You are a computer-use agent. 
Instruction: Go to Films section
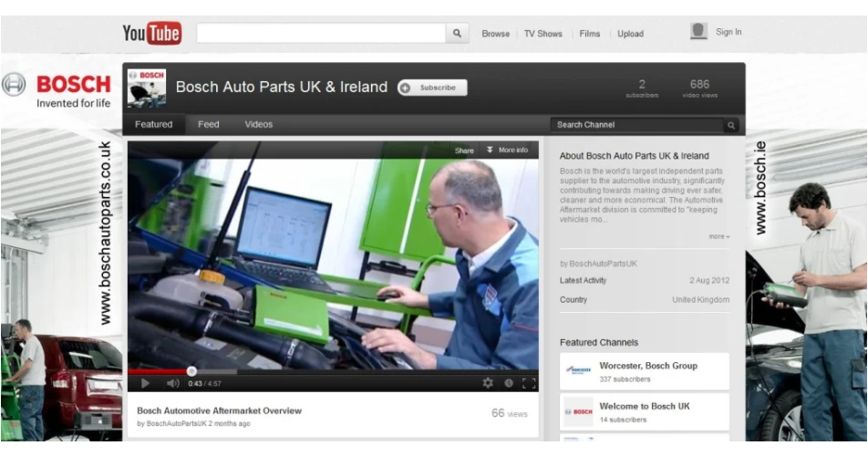pyautogui.click(x=590, y=34)
